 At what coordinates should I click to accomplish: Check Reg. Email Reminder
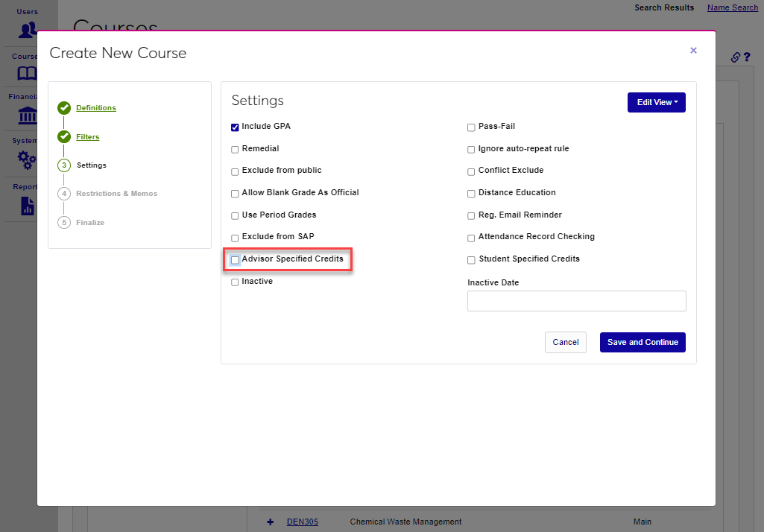pos(471,216)
